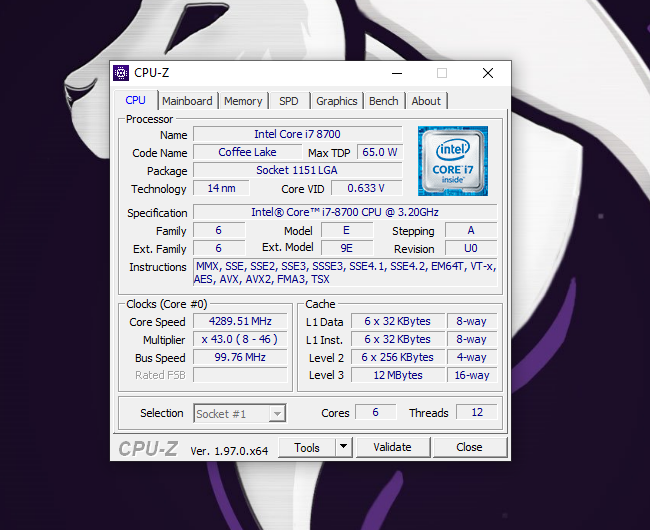The image size is (650, 530).
Task: Click the Level 2 '6 x 256 KBytes' value
Action: [x=398, y=357]
